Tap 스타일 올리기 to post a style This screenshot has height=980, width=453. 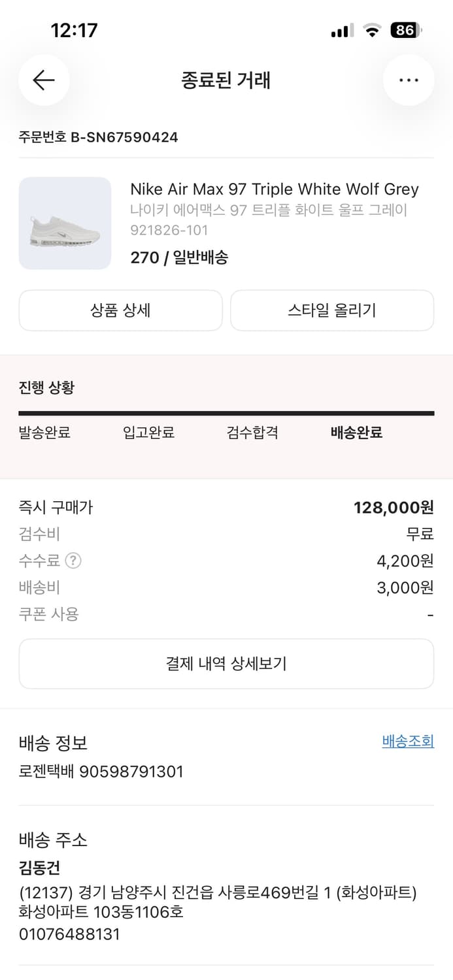[x=331, y=310]
